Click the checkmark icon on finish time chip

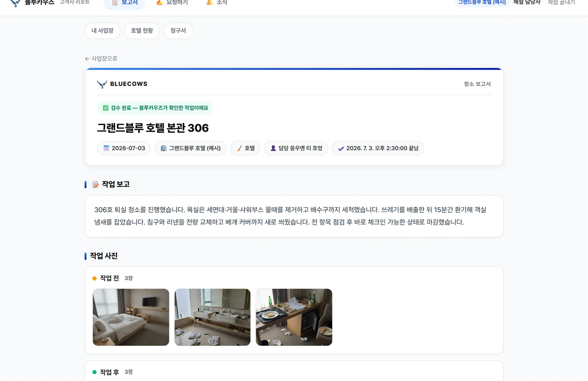[x=341, y=149]
